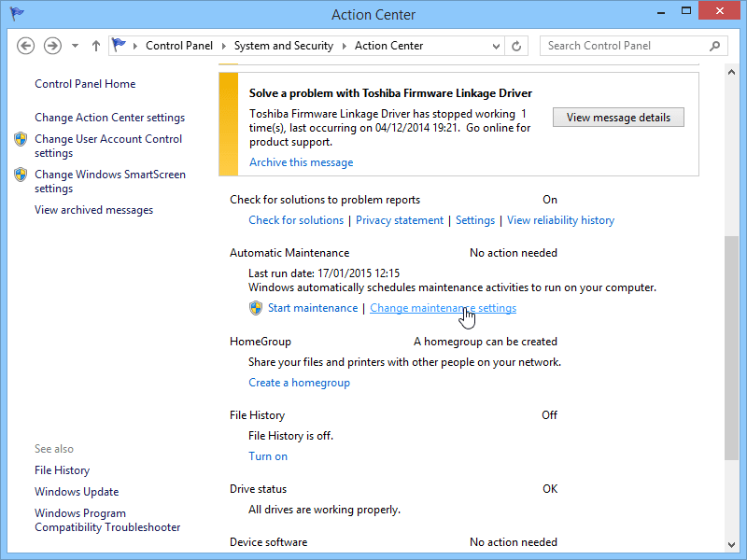The width and height of the screenshot is (747, 560).
Task: Click the 'Solve a problem with Toshiba Firmware Linkage Driver' heading
Action: (x=390, y=93)
